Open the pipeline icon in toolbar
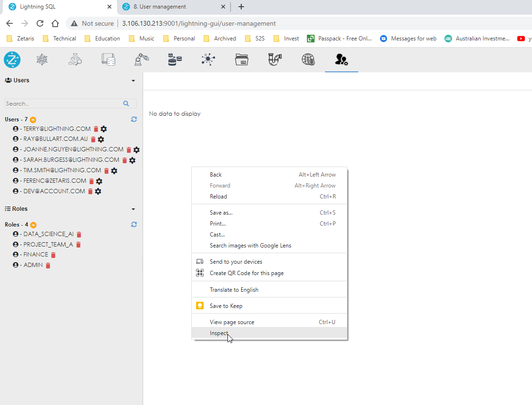Screen dimensions: 532x405 point(275,59)
